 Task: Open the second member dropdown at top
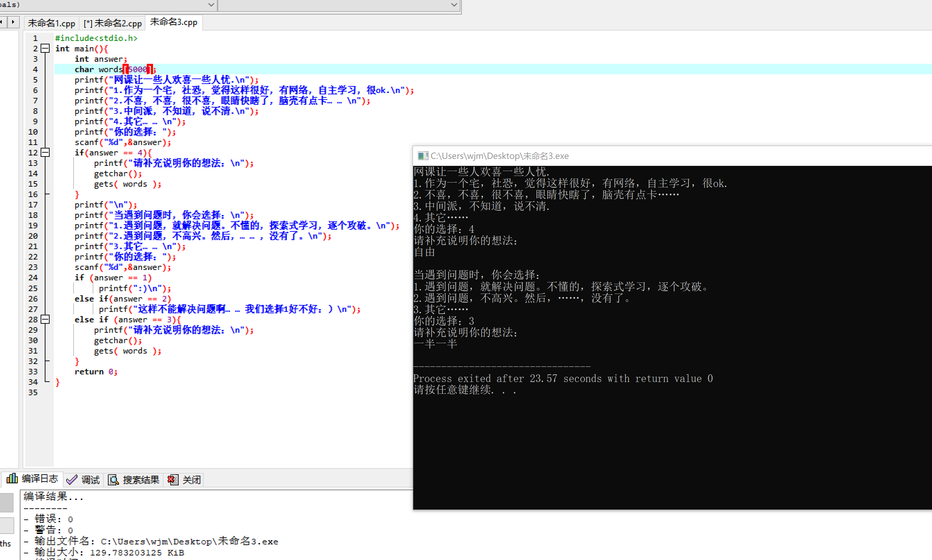[454, 5]
